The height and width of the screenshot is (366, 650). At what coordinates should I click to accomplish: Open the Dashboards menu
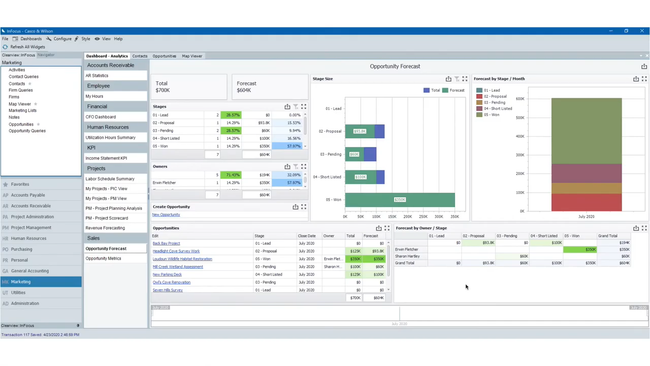(31, 39)
